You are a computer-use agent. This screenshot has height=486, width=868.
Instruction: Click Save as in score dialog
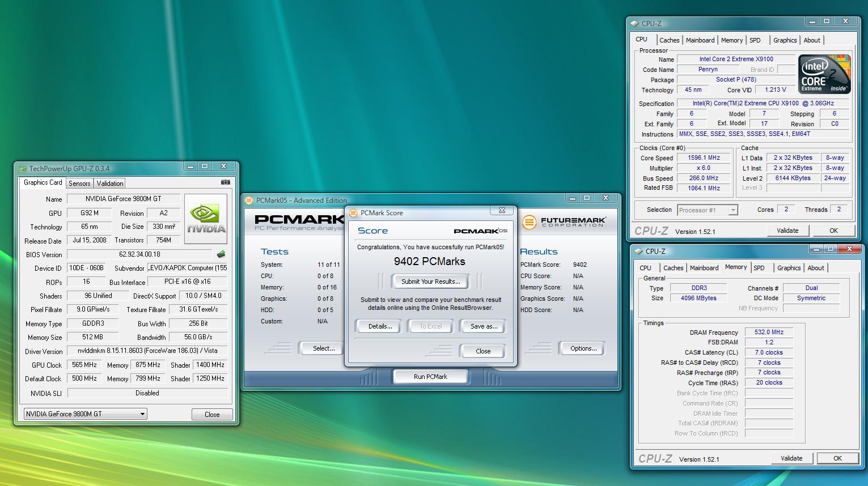484,326
